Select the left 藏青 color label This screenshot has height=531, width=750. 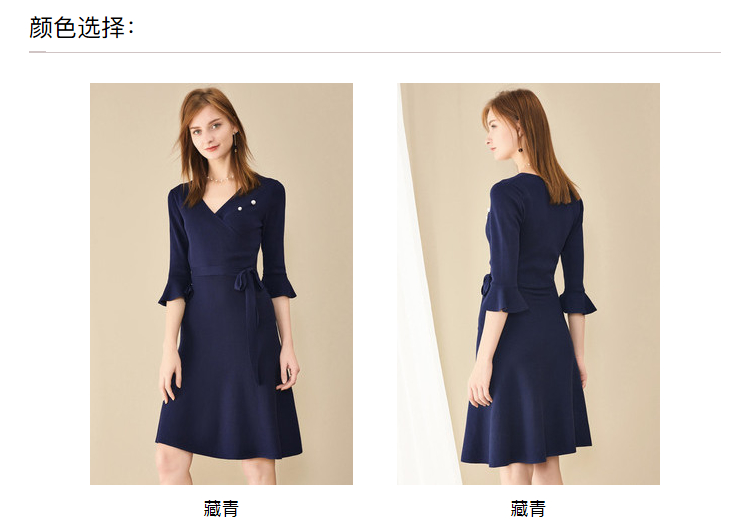pos(221,509)
